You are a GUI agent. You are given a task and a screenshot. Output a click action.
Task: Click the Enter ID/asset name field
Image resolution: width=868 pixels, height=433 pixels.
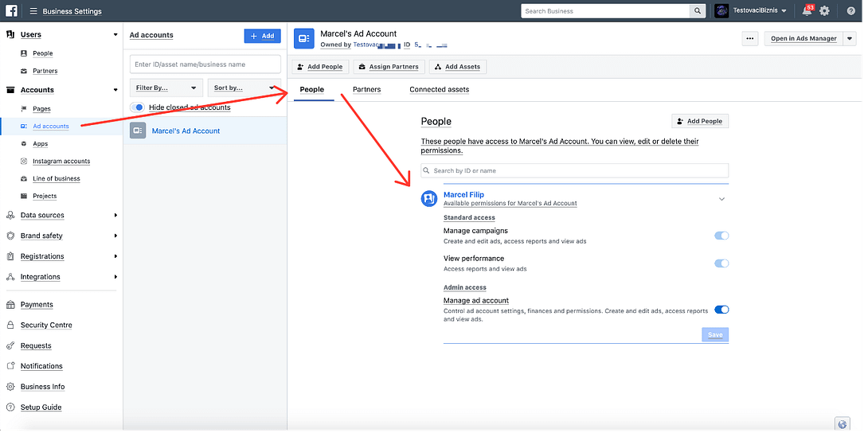pyautogui.click(x=205, y=64)
